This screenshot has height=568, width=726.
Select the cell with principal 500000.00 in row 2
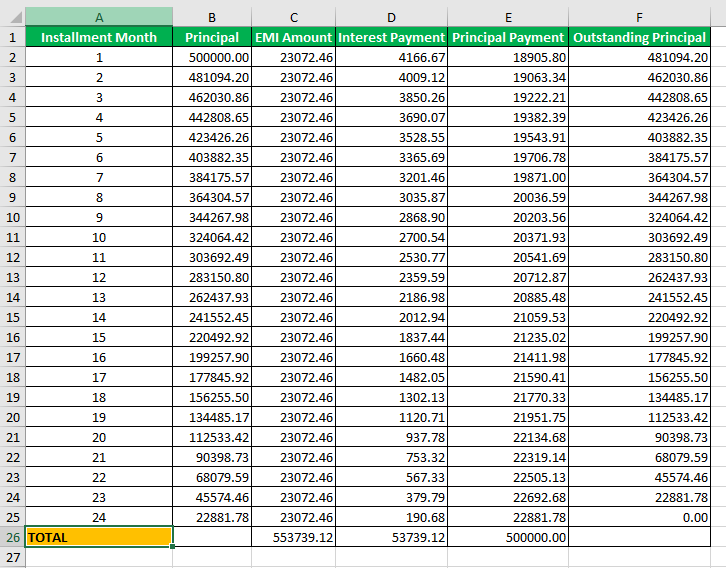coord(212,57)
